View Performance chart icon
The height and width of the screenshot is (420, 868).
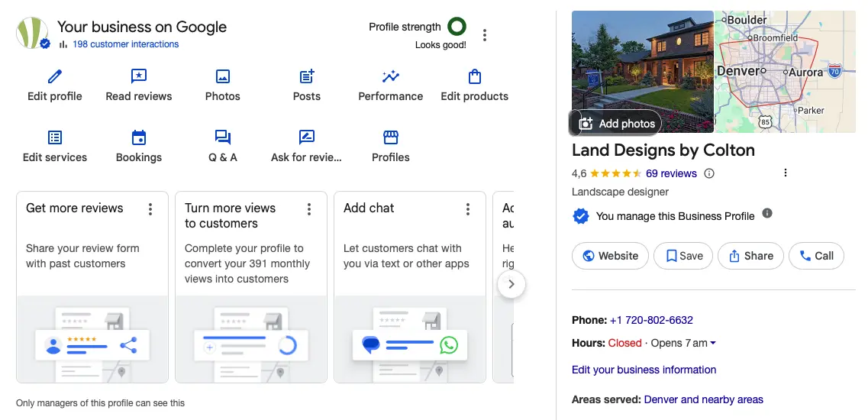tap(391, 77)
